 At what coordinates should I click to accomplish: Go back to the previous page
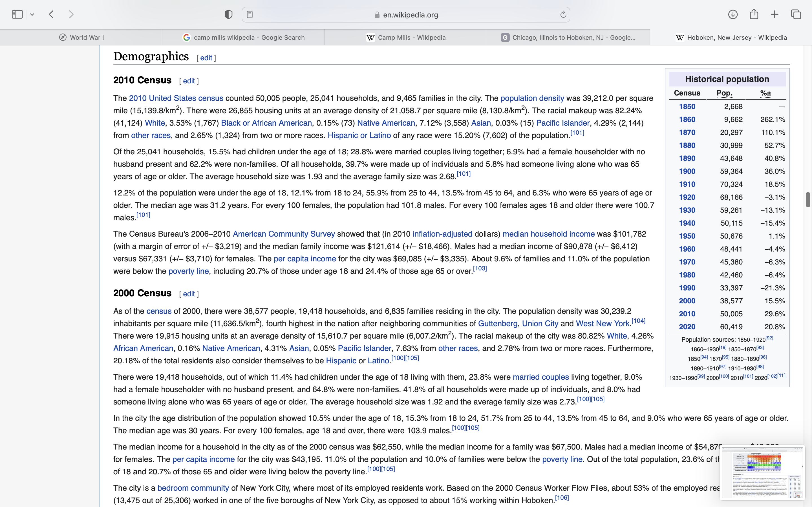click(51, 14)
